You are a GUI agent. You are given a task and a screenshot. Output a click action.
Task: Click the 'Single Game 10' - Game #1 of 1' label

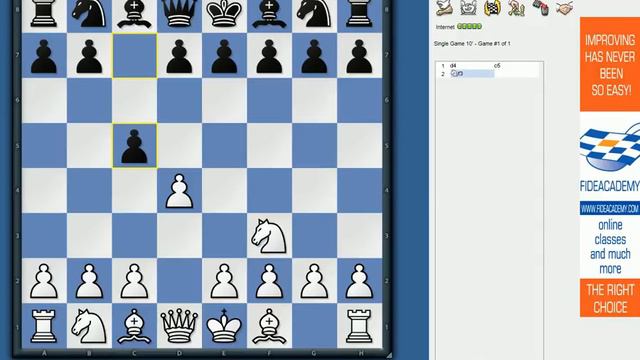(x=472, y=43)
